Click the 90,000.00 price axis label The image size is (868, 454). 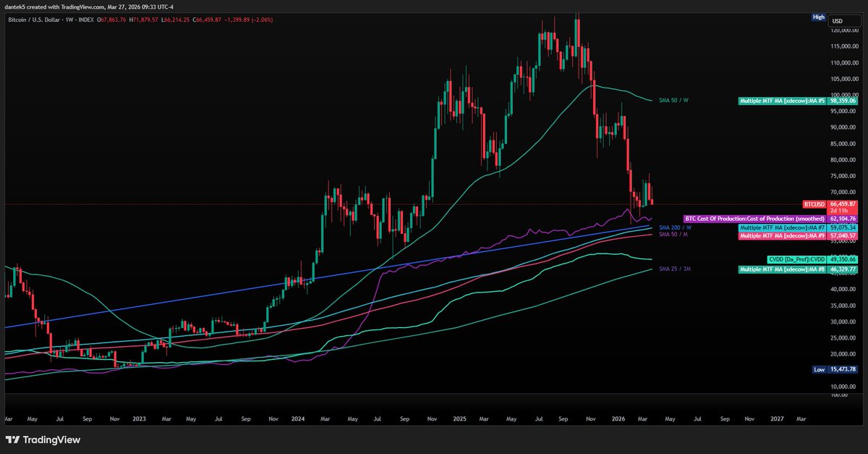[844, 127]
